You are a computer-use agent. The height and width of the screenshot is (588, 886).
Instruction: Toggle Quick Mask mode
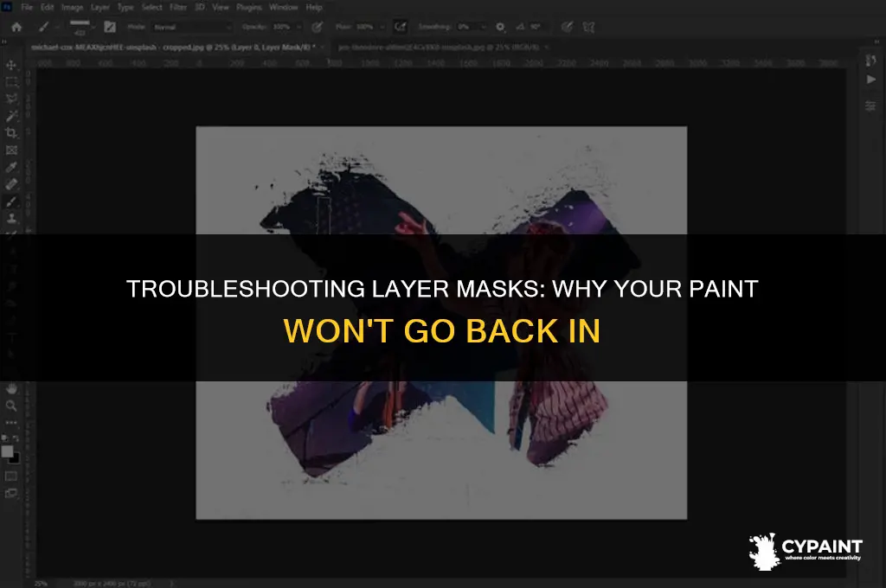pos(10,476)
